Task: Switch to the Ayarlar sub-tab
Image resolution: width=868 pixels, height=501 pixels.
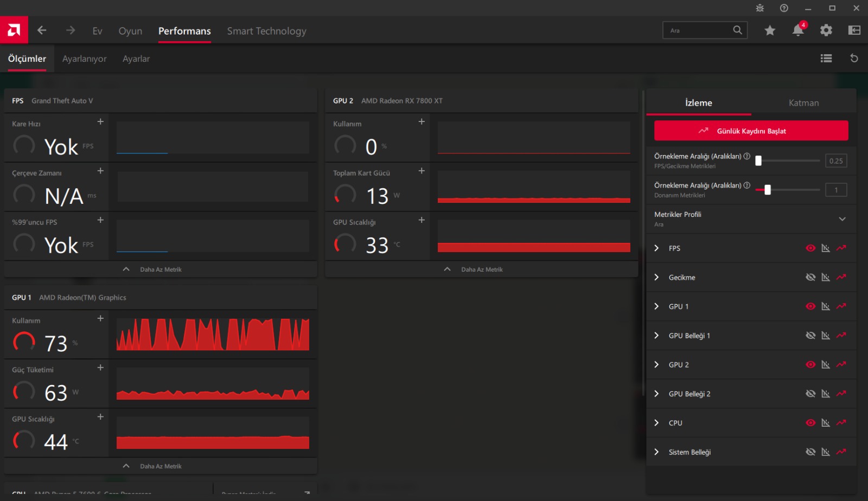Action: pos(136,59)
